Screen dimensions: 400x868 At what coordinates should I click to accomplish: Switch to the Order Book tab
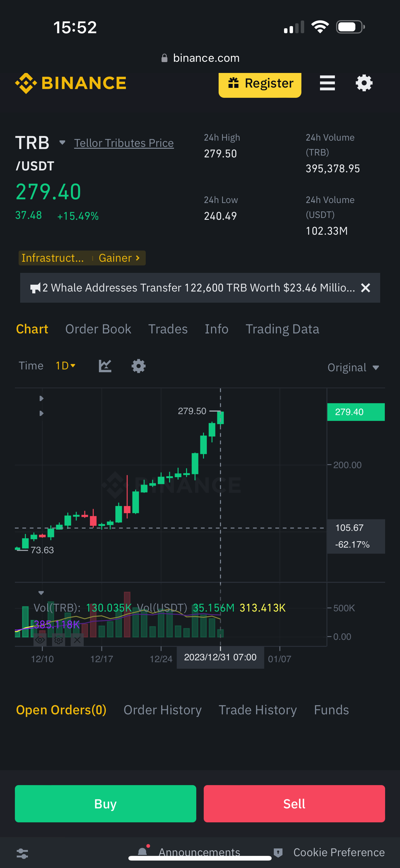(98, 329)
